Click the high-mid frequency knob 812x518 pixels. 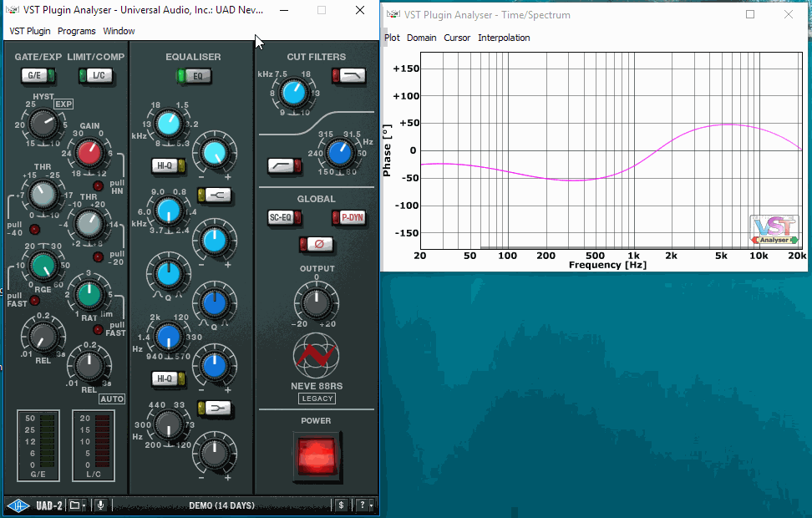[168, 211]
